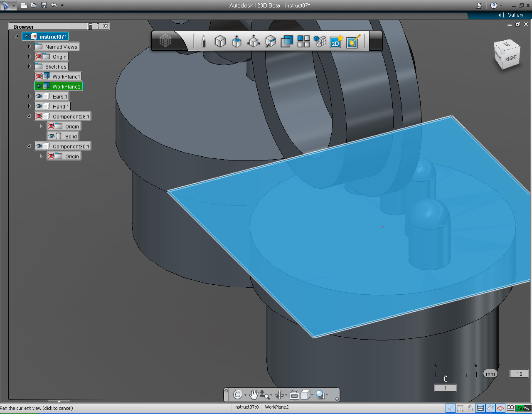Open the Browser panel calculator-style options icon

pyautogui.click(x=90, y=26)
